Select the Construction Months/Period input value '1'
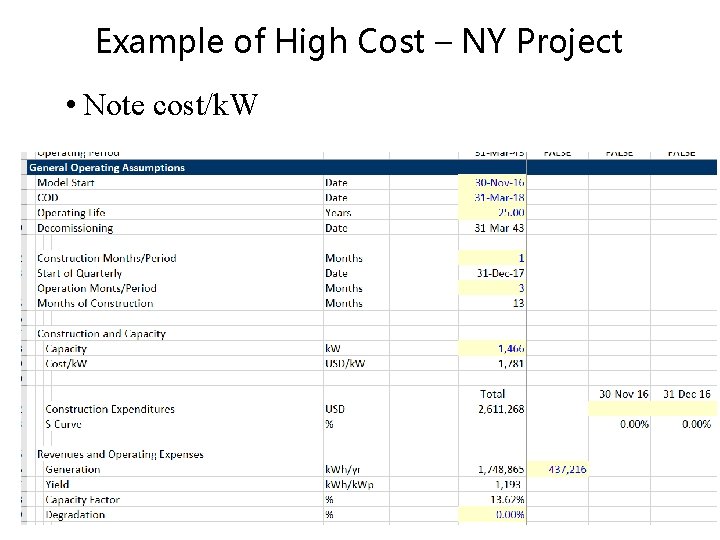 492,258
